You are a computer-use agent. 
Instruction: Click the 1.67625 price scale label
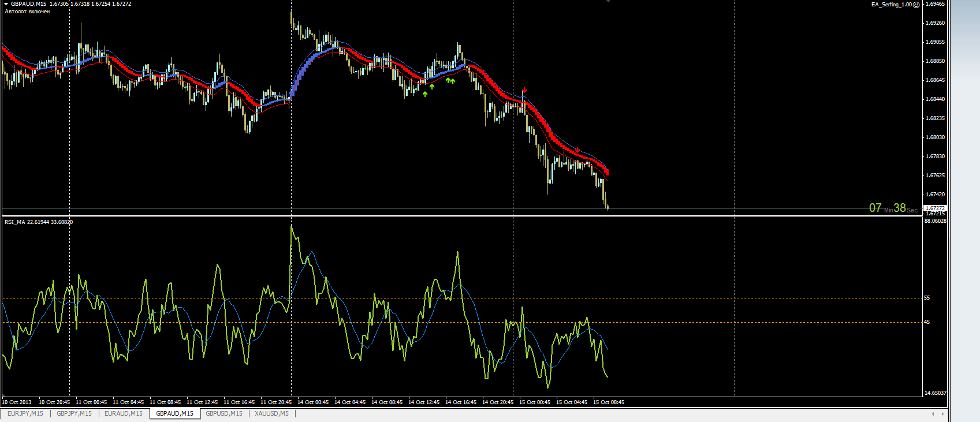935,175
